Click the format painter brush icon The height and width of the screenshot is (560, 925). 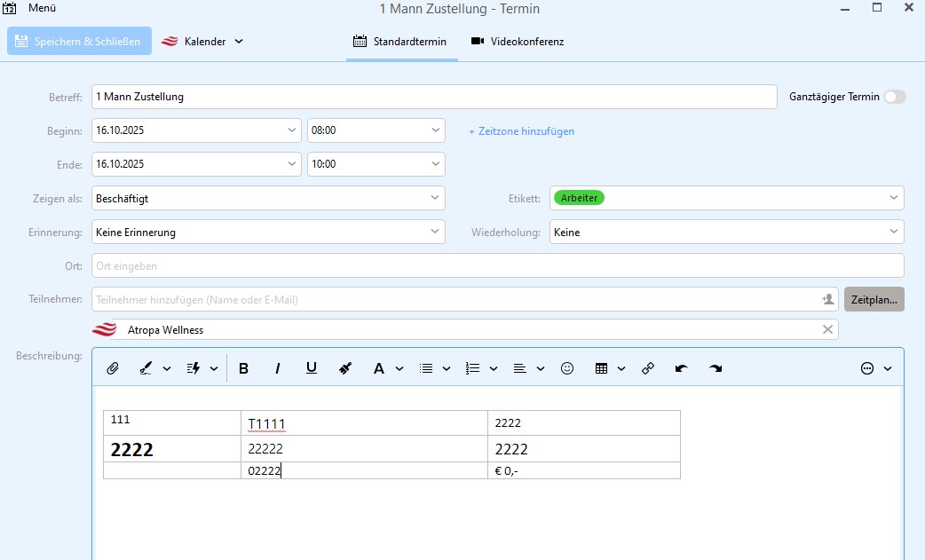click(x=345, y=368)
